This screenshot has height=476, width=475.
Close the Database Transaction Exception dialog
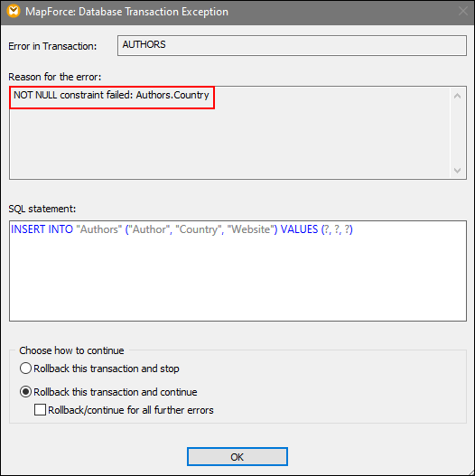[463, 11]
